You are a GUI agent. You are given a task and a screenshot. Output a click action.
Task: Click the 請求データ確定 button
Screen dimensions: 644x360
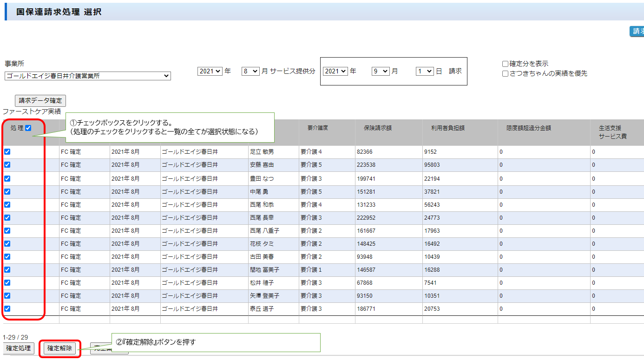[40, 101]
